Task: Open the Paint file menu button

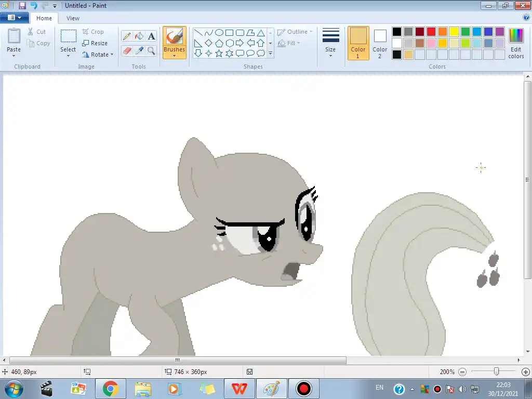Action: click(14, 17)
